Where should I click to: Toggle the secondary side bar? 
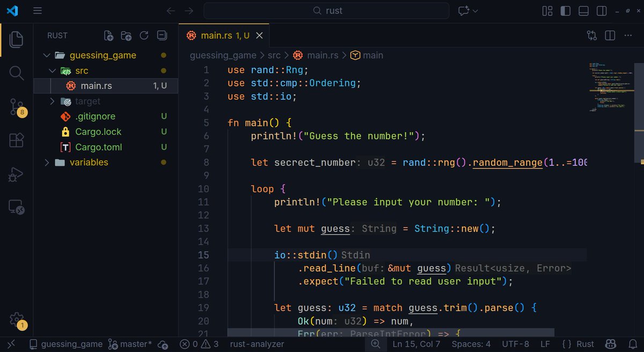[602, 11]
